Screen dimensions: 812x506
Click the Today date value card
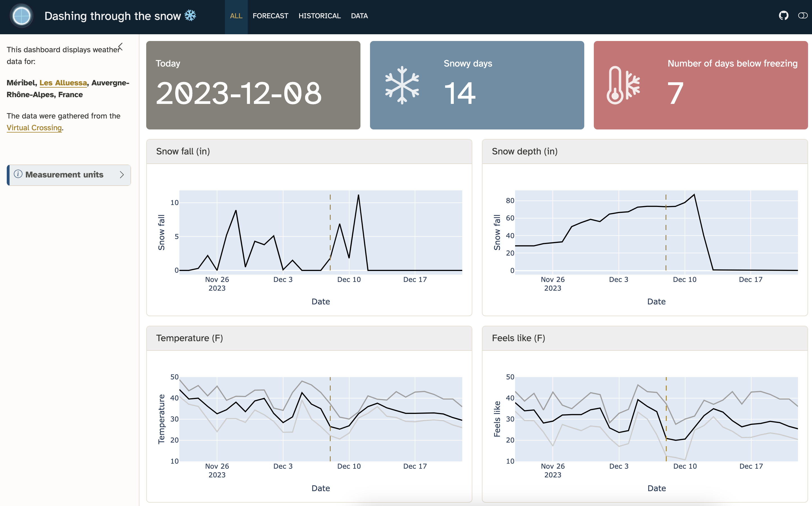click(x=253, y=85)
